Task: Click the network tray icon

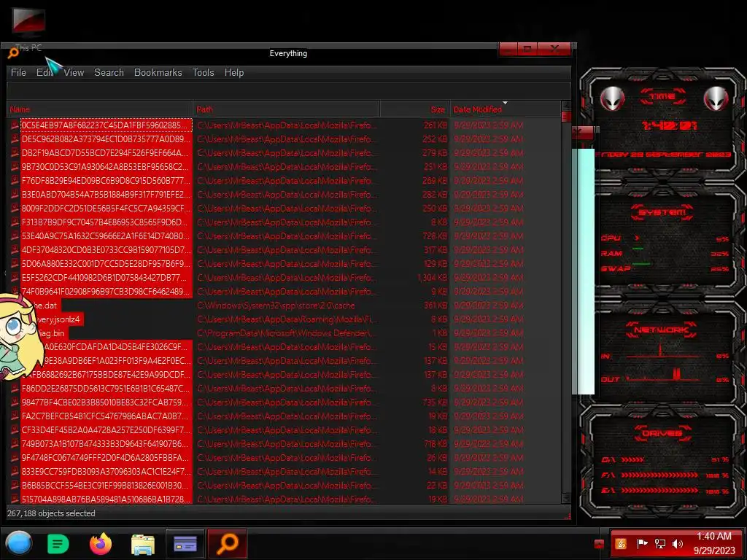Action: coord(660,544)
